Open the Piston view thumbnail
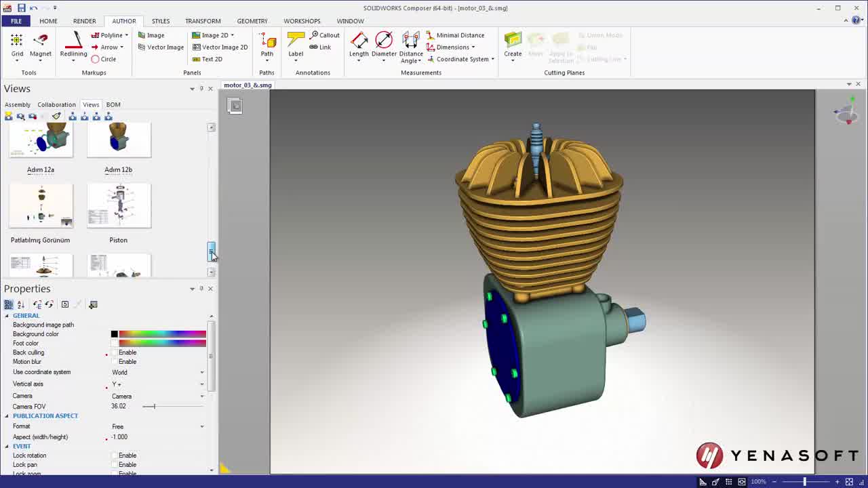This screenshot has width=868, height=488. 119,206
